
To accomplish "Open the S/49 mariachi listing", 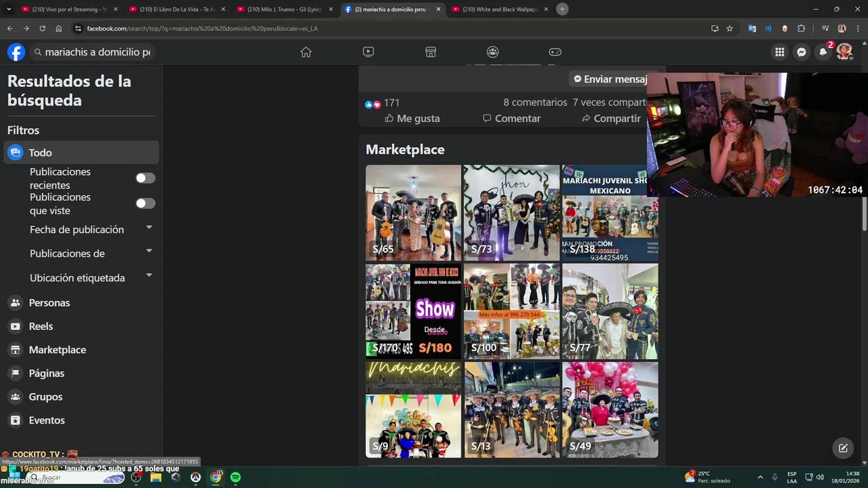I will (610, 409).
